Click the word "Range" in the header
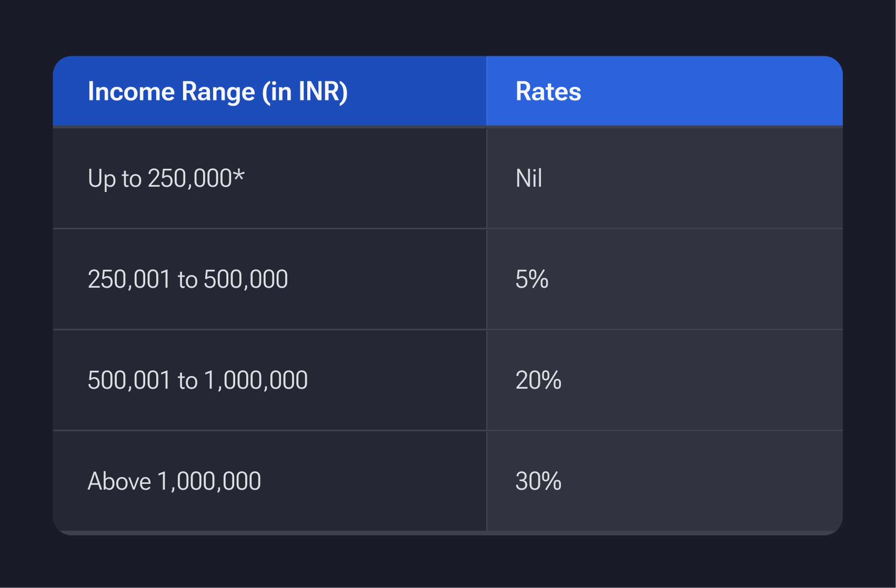Screen dimensions: 896x588 click(218, 92)
